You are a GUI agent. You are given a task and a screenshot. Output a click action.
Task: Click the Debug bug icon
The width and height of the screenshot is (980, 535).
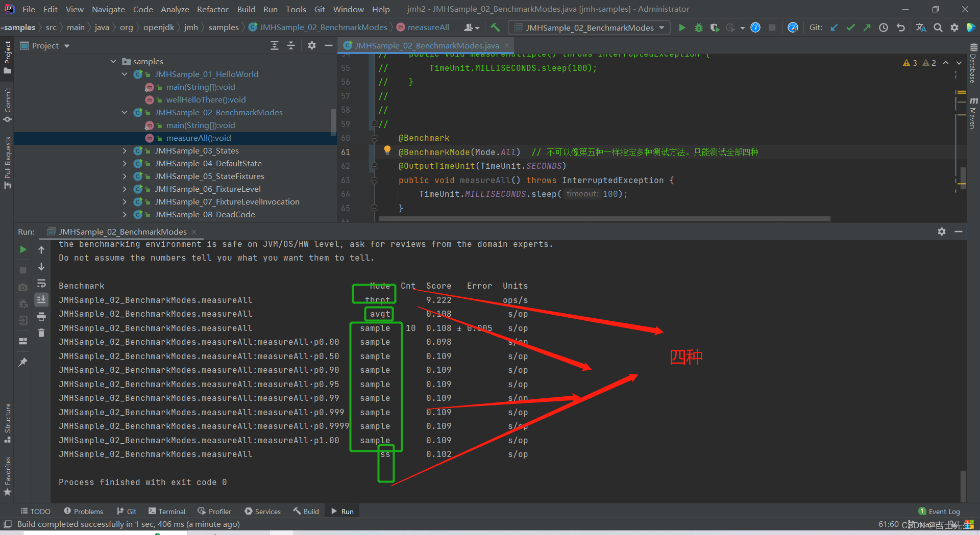699,28
